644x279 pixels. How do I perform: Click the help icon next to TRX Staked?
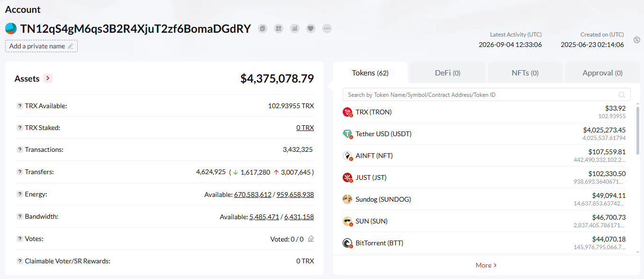coord(20,128)
